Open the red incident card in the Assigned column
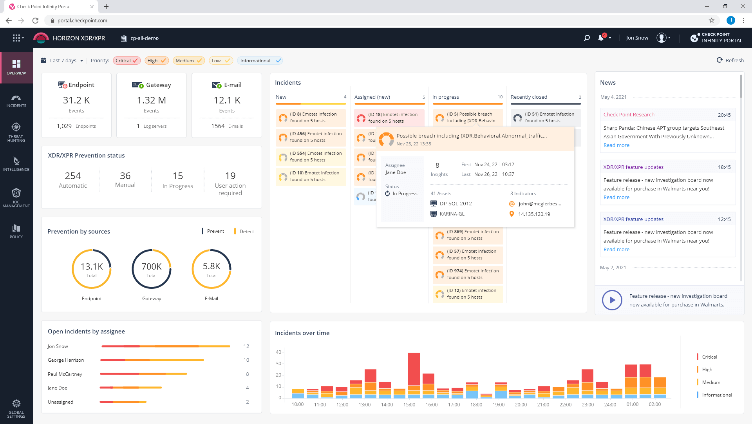The width and height of the screenshot is (752, 424). 389,118
